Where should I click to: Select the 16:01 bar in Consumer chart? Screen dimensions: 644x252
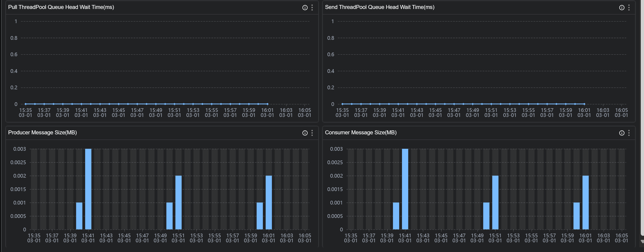coord(585,202)
